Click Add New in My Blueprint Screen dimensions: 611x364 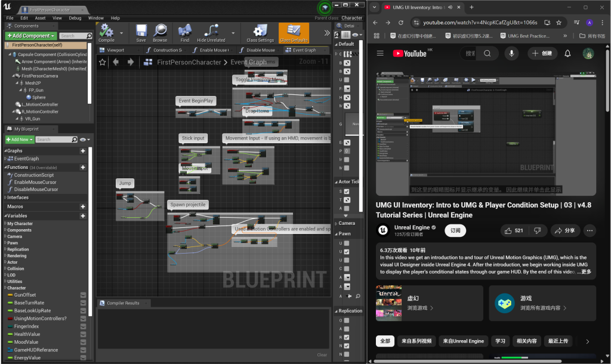20,140
